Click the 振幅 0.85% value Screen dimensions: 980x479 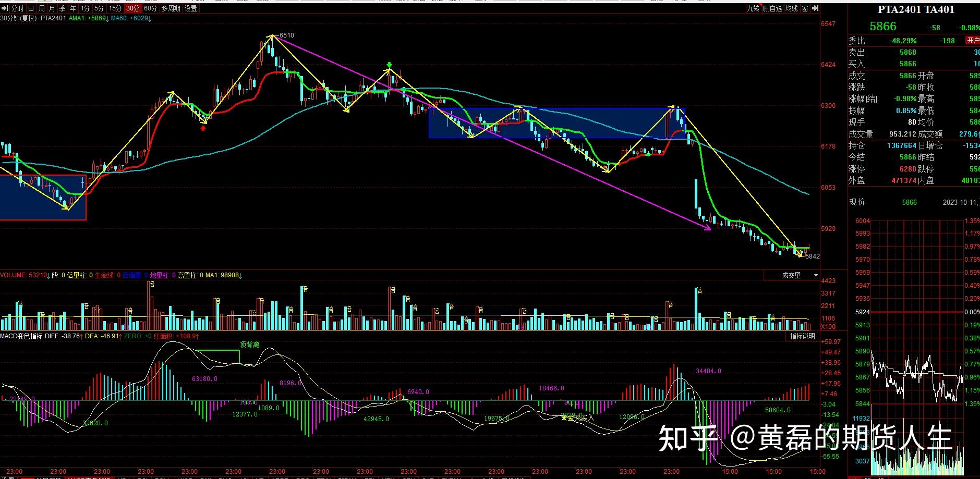tap(906, 110)
